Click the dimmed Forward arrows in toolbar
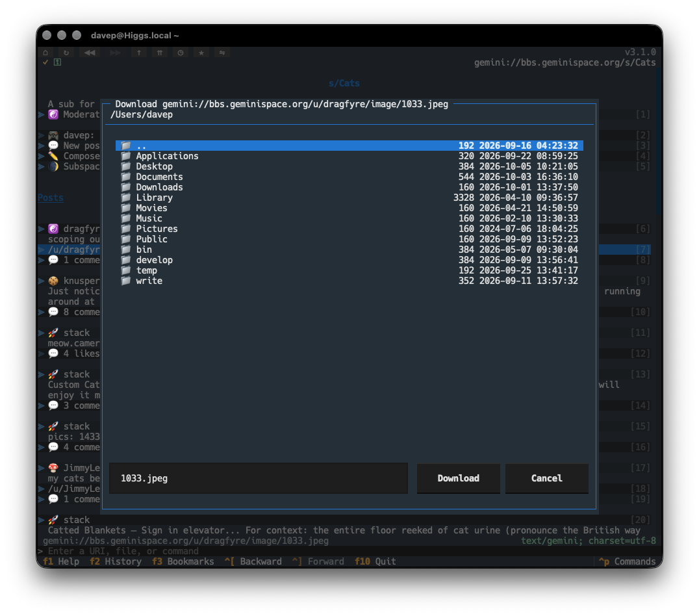 pos(116,53)
